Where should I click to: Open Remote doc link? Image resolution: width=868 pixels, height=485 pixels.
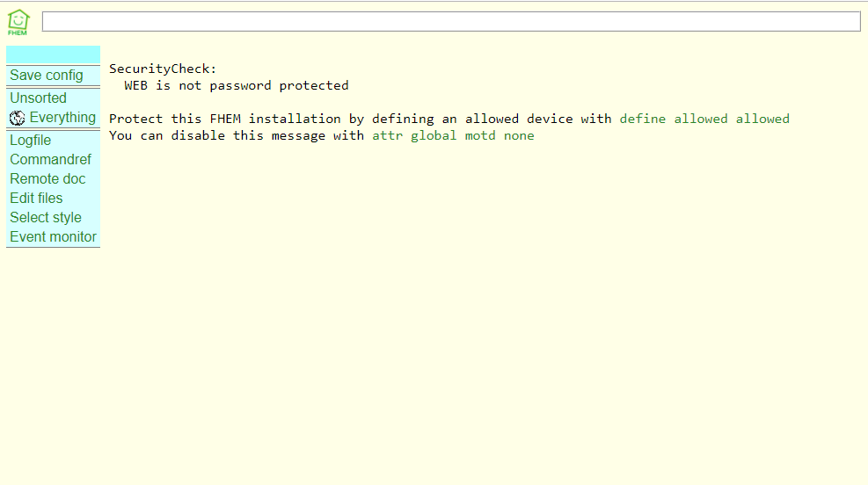click(47, 178)
